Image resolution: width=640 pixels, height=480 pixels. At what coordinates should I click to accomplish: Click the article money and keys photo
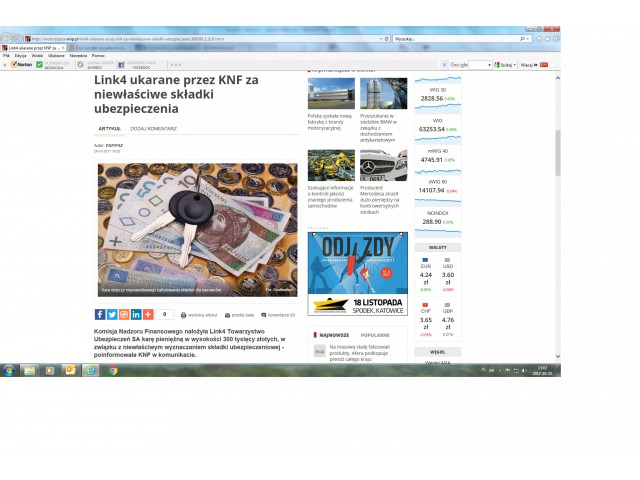click(x=197, y=230)
